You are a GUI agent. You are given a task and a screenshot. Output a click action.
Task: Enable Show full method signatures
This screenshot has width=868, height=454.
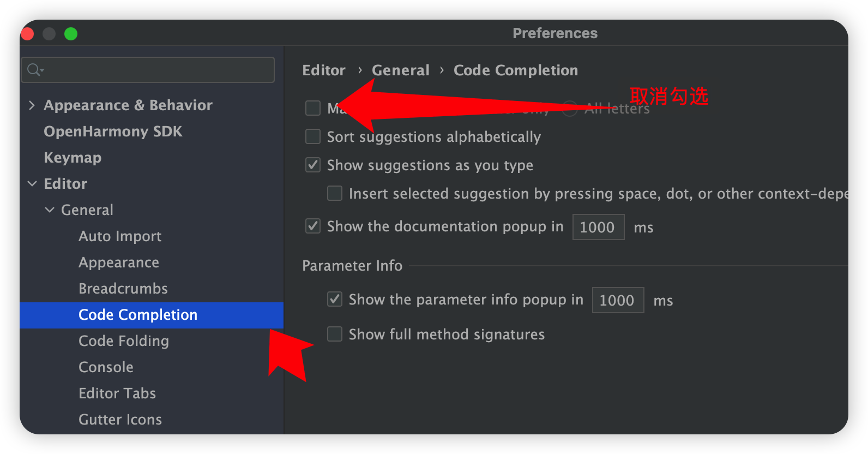point(335,334)
